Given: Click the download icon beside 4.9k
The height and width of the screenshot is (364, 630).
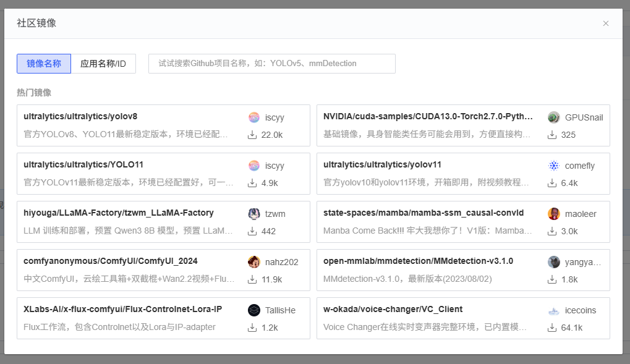Looking at the screenshot, I should pyautogui.click(x=252, y=183).
